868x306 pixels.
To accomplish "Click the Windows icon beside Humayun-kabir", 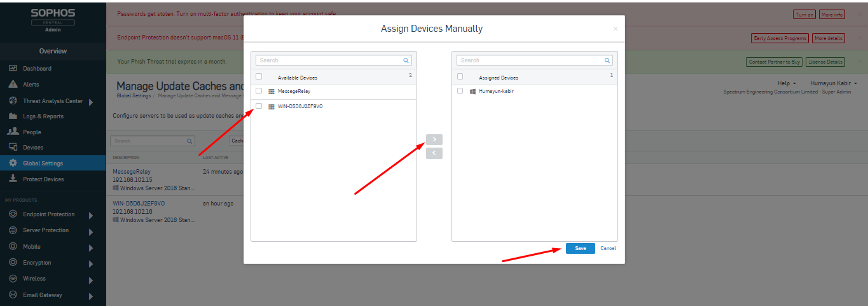I will 472,92.
